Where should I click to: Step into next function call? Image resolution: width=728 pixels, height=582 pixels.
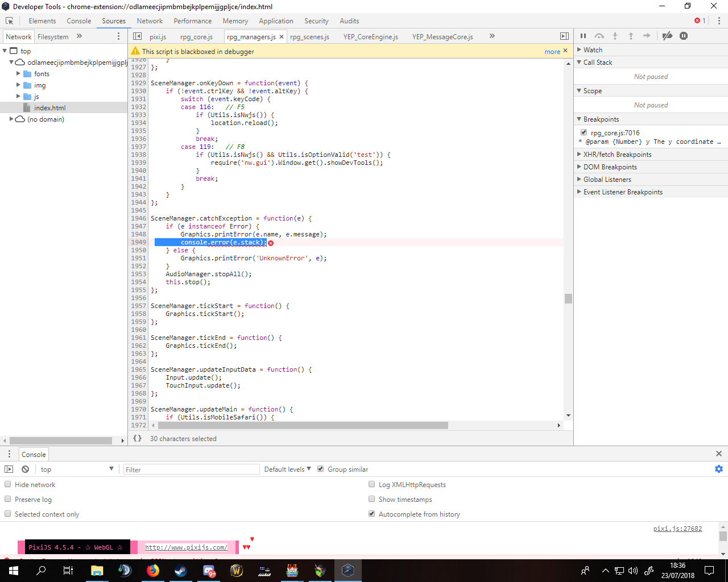(615, 36)
